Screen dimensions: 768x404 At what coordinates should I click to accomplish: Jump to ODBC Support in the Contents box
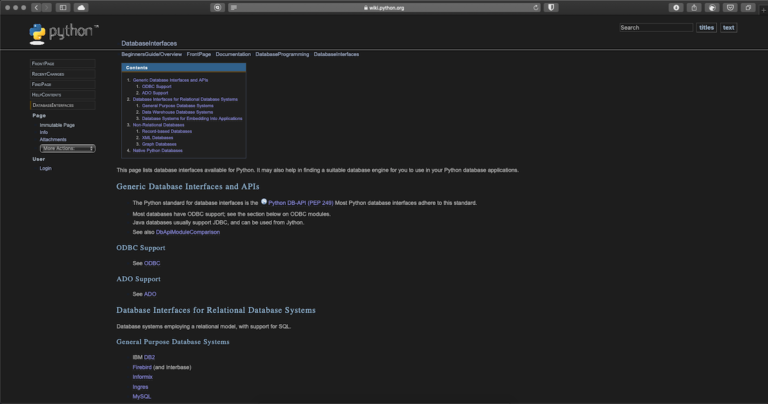pos(157,86)
